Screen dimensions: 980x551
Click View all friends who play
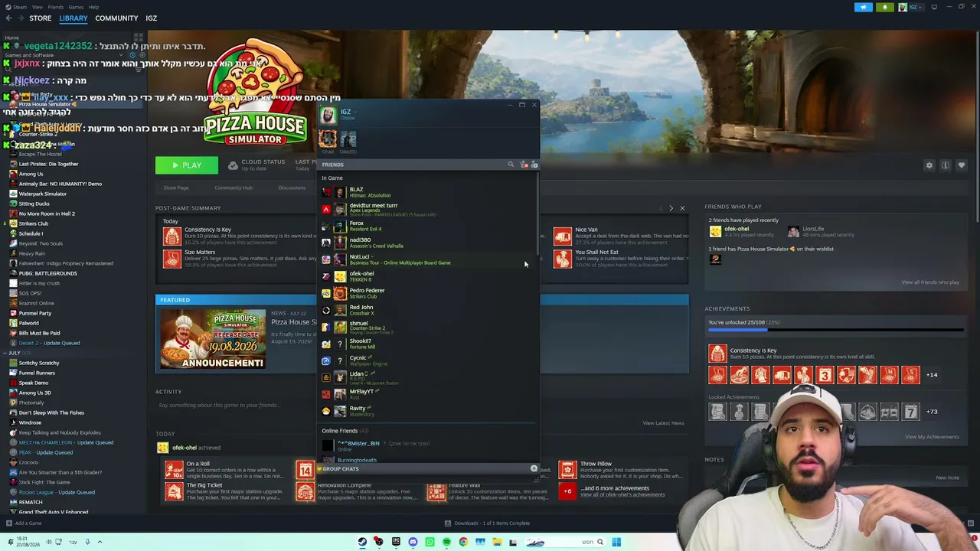(930, 282)
